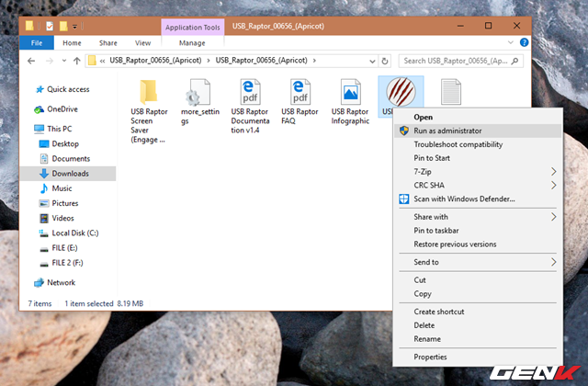Click the folder icon in address bar
Image resolution: width=588 pixels, height=386 pixels.
pos(92,61)
